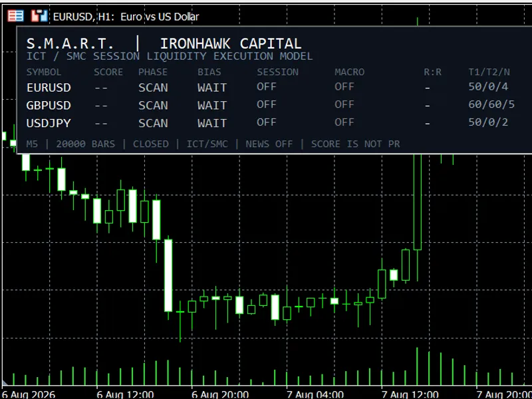Click the CLOSED status entry
Screen dimensions: 532x399
pyautogui.click(x=151, y=144)
